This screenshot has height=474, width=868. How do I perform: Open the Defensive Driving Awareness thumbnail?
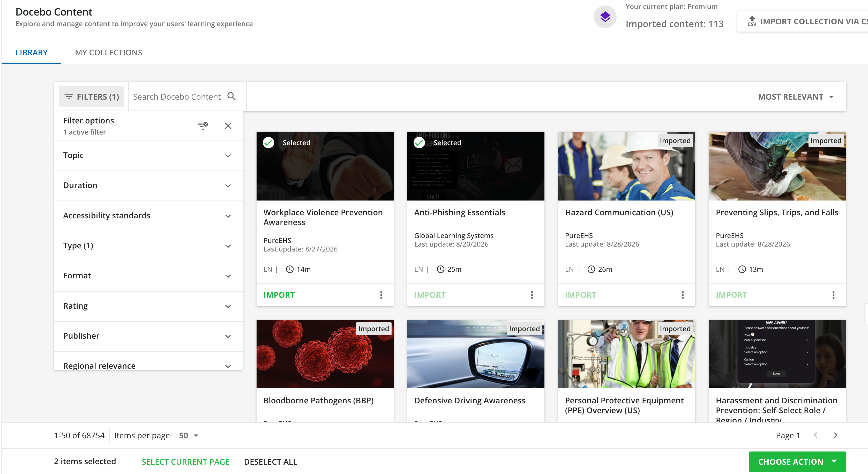[475, 354]
